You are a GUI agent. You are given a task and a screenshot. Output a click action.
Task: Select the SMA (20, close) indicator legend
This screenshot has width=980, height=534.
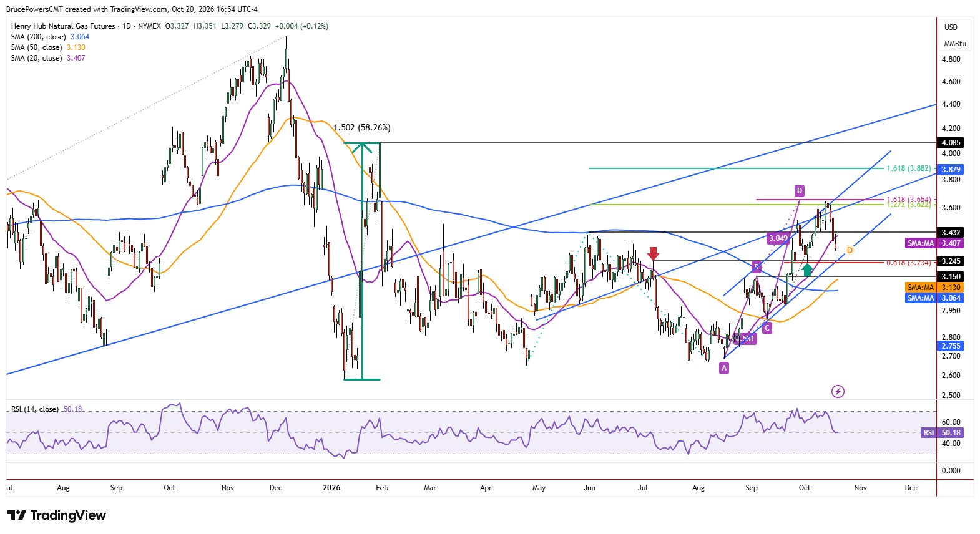click(x=48, y=58)
